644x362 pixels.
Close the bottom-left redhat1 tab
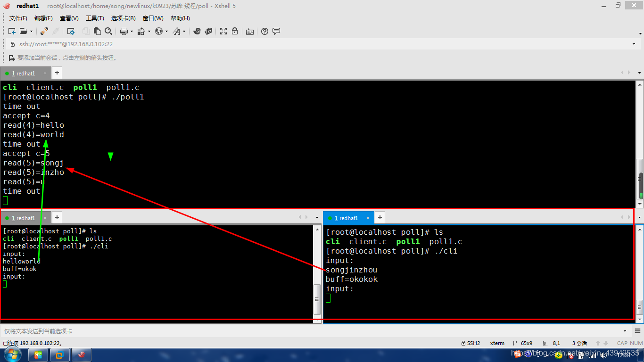point(45,218)
